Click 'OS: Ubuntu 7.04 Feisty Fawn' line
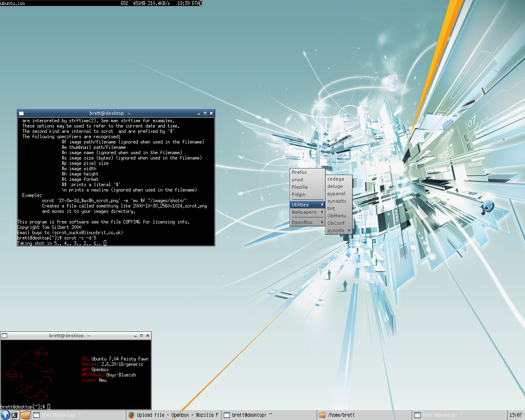 115,359
